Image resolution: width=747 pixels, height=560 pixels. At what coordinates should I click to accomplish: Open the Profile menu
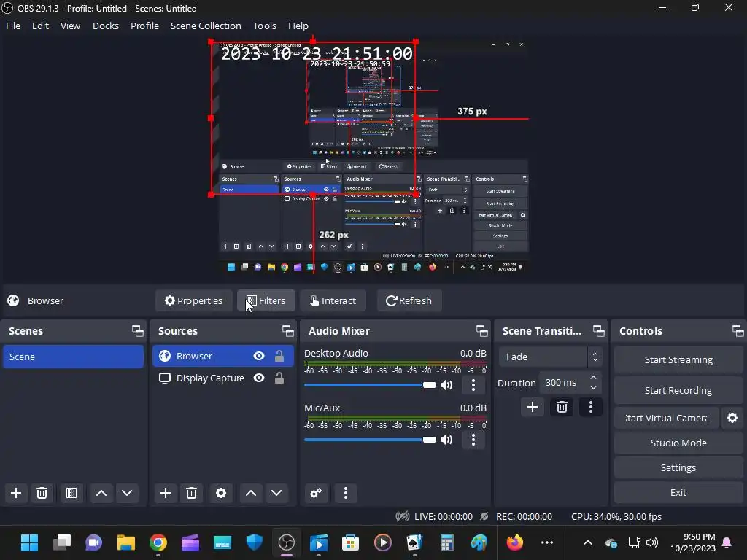click(144, 26)
